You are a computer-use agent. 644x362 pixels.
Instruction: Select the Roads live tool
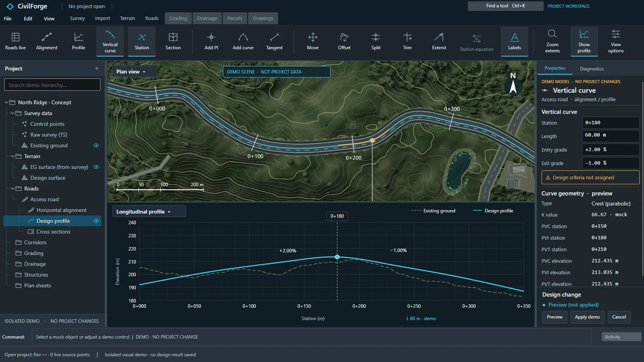point(15,42)
